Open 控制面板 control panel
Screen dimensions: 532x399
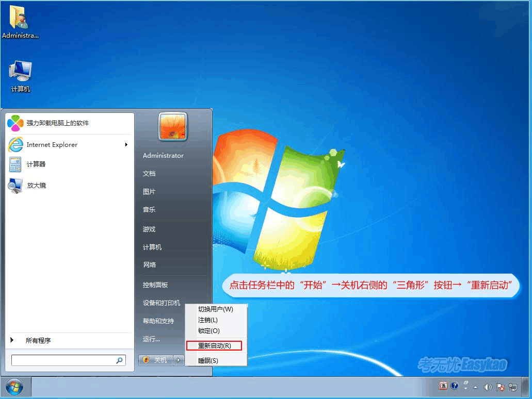point(155,285)
